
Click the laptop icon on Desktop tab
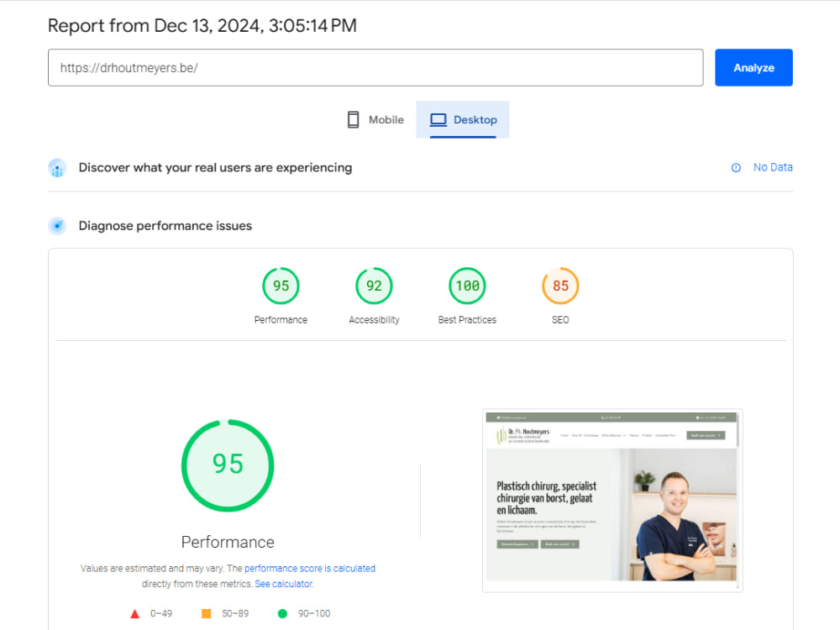tap(438, 119)
